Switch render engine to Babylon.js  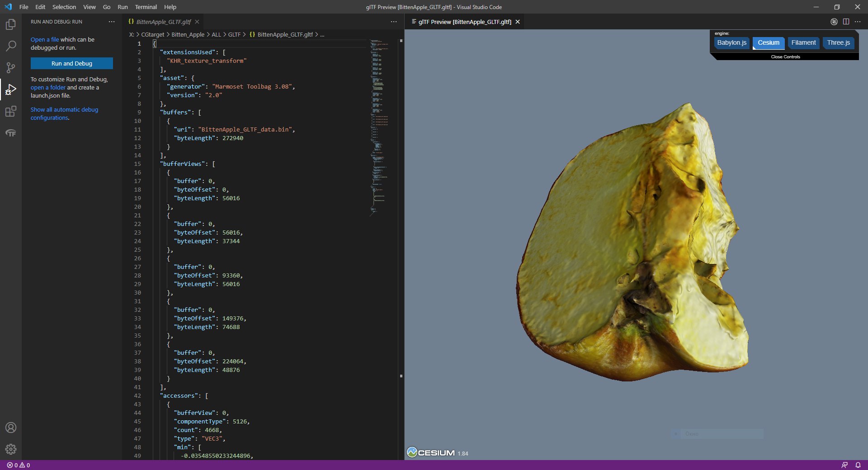pos(731,43)
